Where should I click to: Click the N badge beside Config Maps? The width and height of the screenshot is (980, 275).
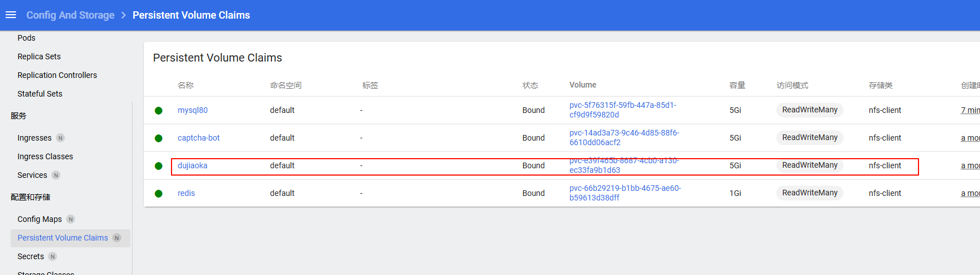click(71, 219)
